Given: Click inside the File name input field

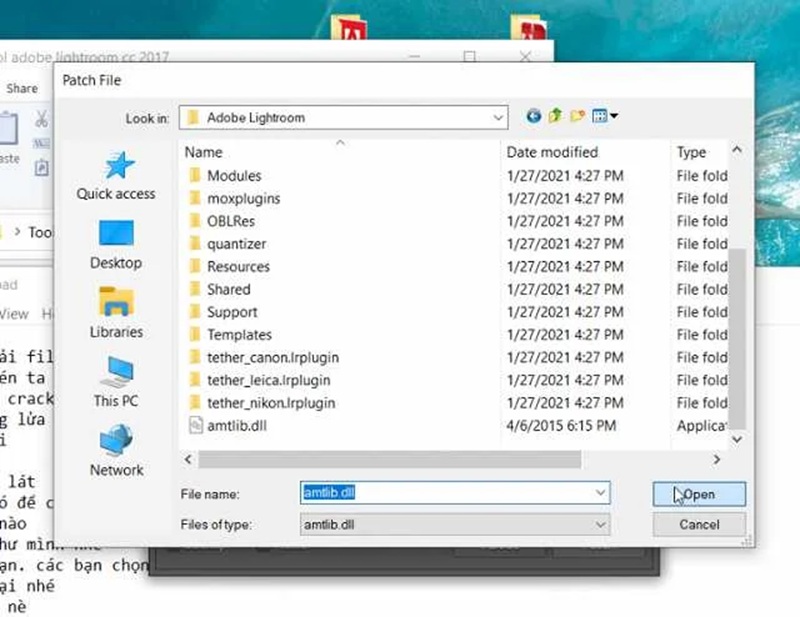Looking at the screenshot, I should point(430,492).
